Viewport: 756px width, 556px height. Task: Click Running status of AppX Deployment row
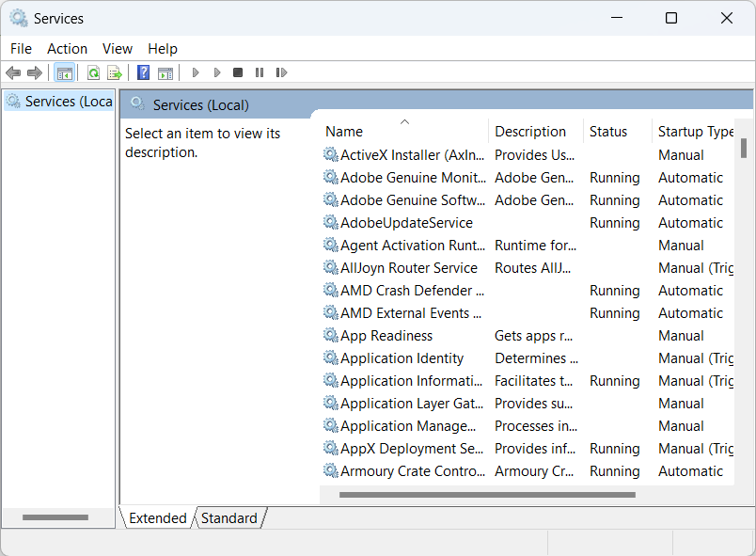click(615, 449)
